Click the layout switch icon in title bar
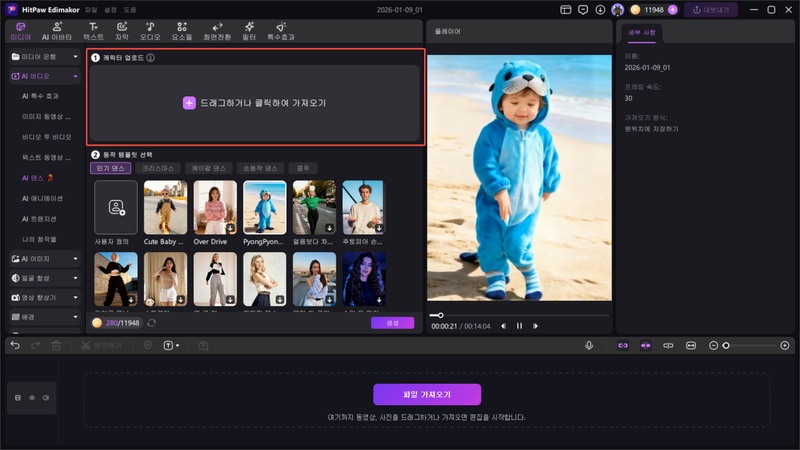 pyautogui.click(x=565, y=10)
